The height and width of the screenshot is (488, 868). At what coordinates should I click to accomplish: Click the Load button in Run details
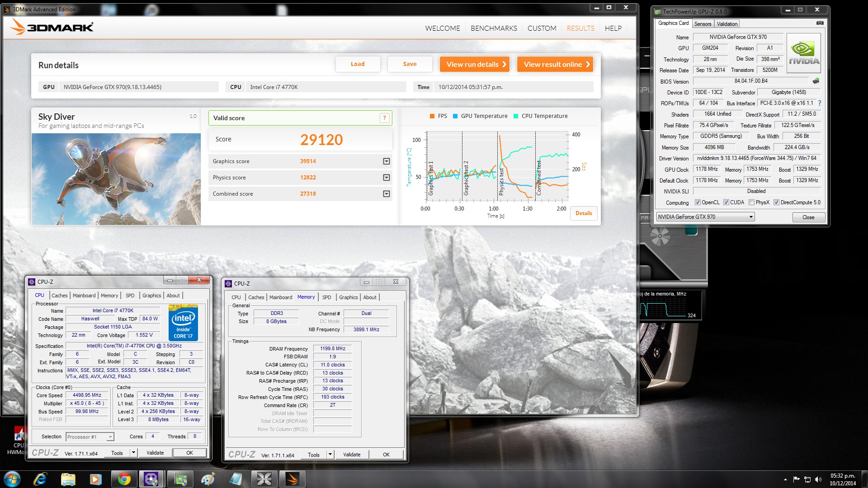click(x=358, y=64)
